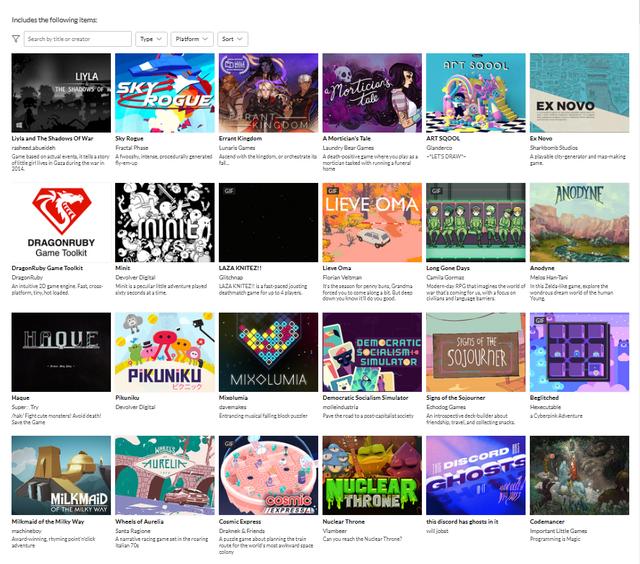This screenshot has height=564, width=640.
Task: Go to Sharkbomb Studios creator page
Action: tap(556, 148)
